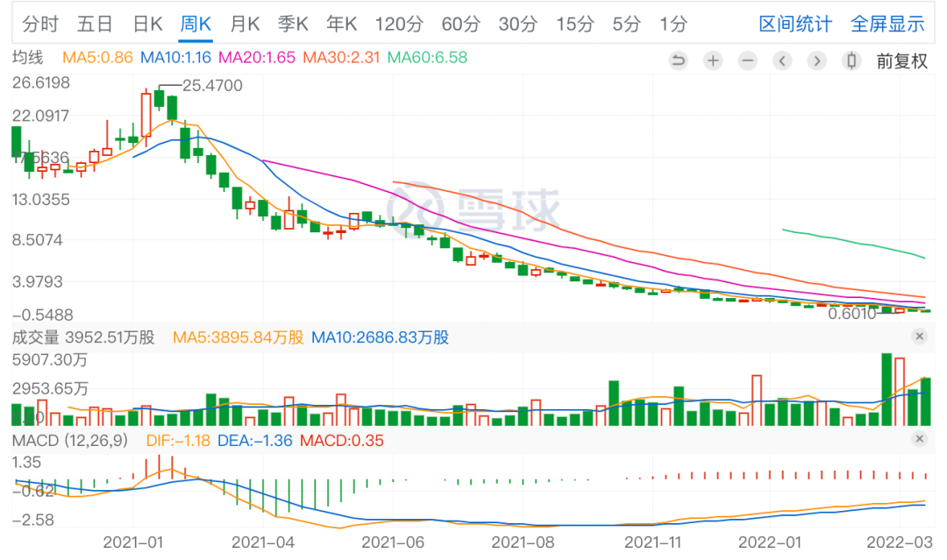Choose the 15分 interval tab
Screen dimensions: 947x560
(575, 25)
